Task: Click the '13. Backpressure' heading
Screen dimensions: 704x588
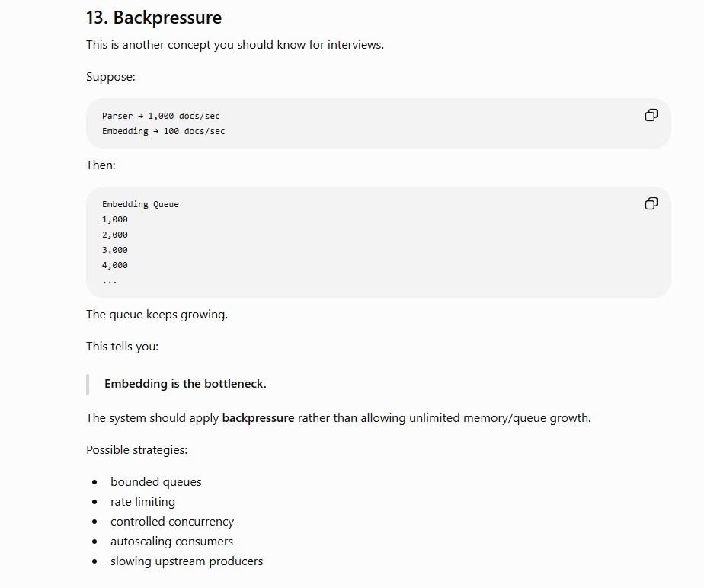Action: point(154,18)
